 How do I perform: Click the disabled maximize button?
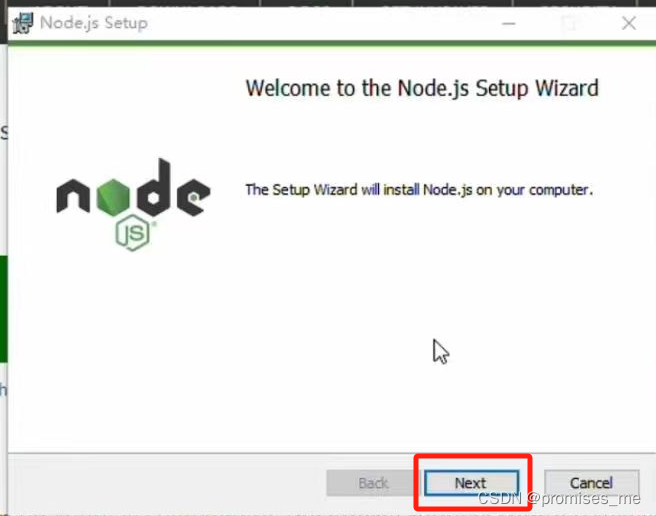point(569,23)
